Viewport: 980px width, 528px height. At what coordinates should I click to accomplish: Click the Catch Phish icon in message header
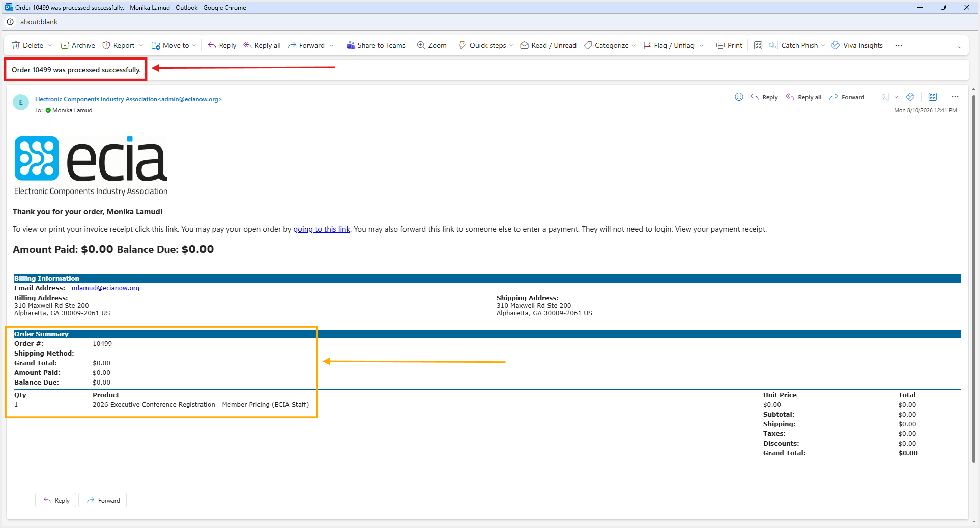(x=885, y=97)
